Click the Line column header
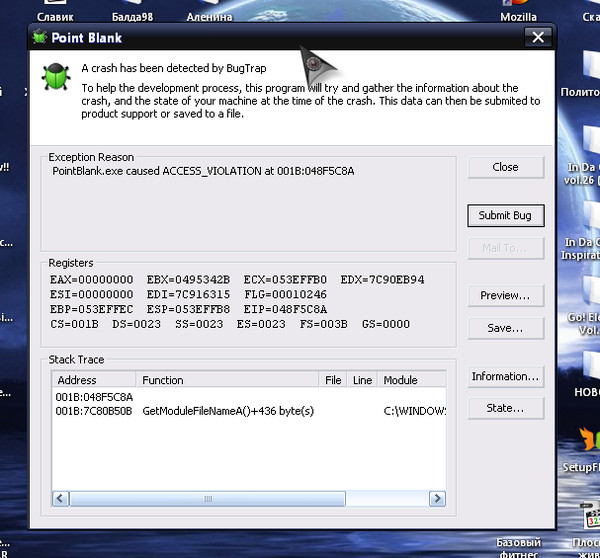This screenshot has width=600, height=558. point(362,380)
